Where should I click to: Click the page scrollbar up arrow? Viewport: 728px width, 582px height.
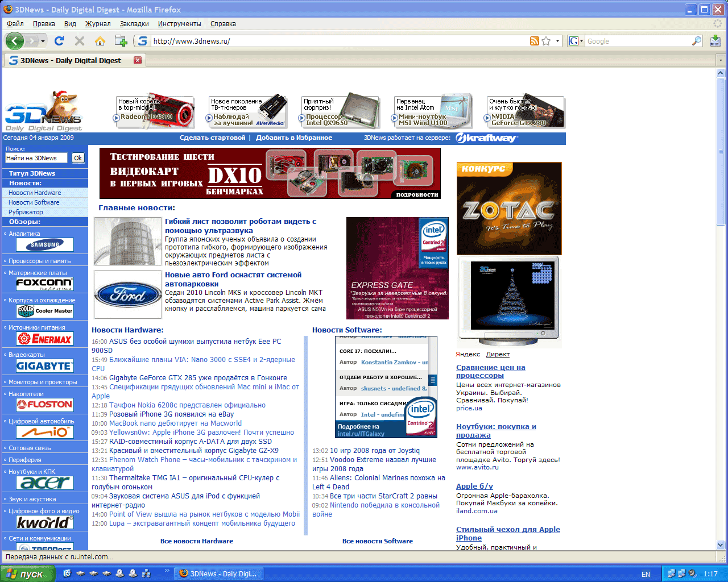(x=721, y=73)
